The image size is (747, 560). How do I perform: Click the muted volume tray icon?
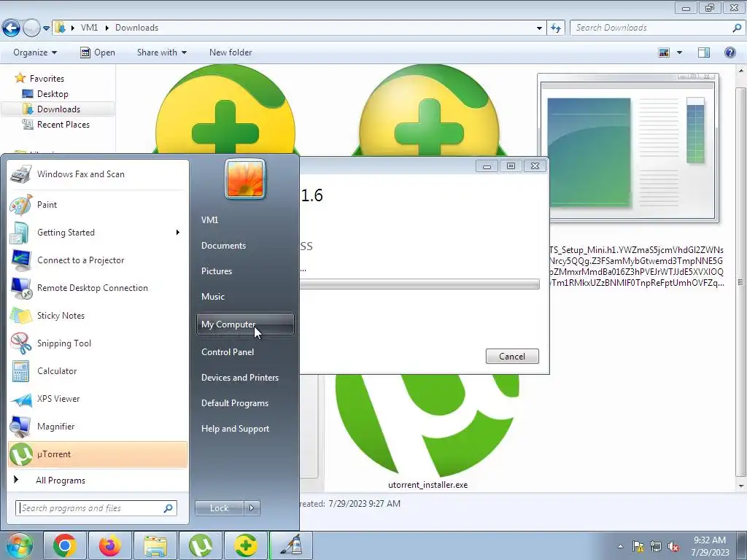pos(673,546)
